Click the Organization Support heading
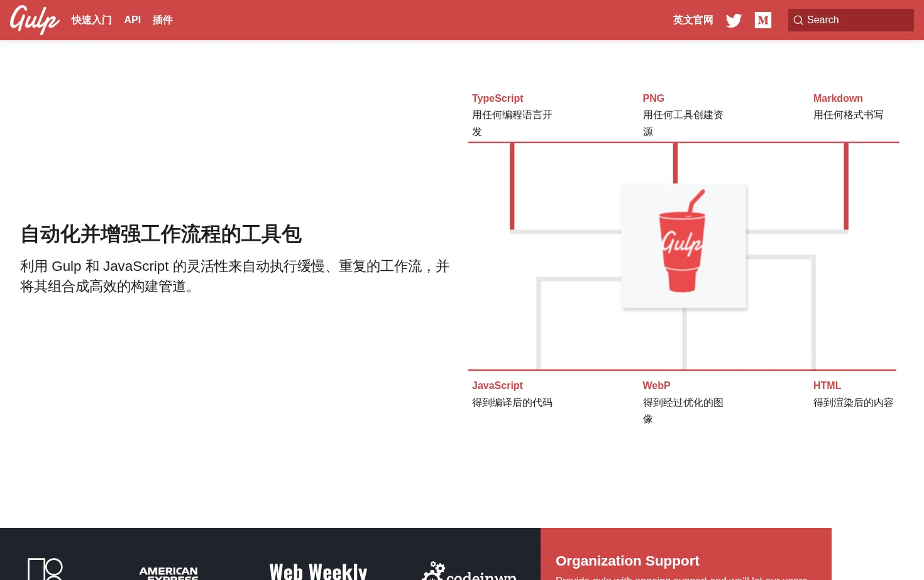This screenshot has width=924, height=580. tap(627, 561)
